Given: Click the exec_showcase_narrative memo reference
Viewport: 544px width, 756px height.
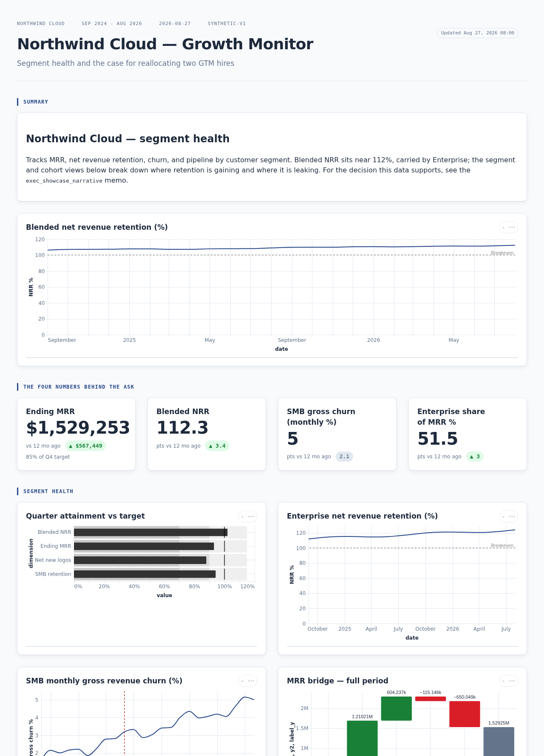Looking at the screenshot, I should [x=64, y=181].
